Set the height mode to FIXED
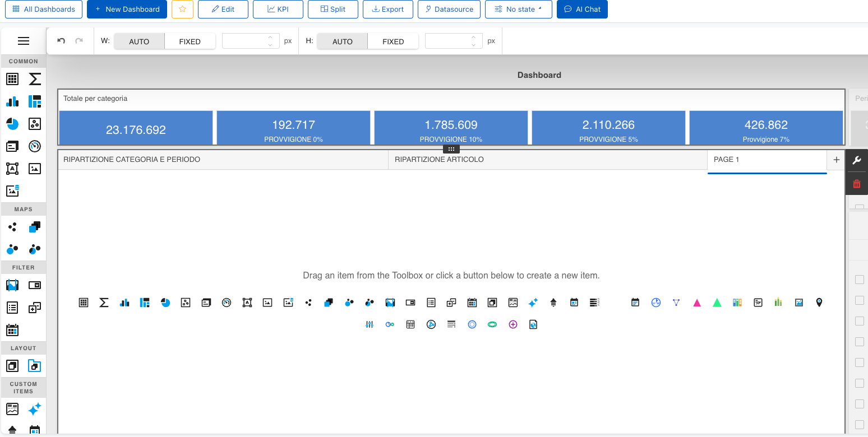This screenshot has height=437, width=868. (x=393, y=41)
